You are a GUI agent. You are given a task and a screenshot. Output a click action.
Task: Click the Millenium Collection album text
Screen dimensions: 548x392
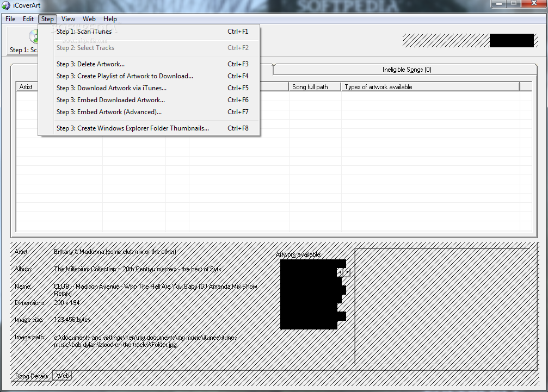[x=137, y=269]
